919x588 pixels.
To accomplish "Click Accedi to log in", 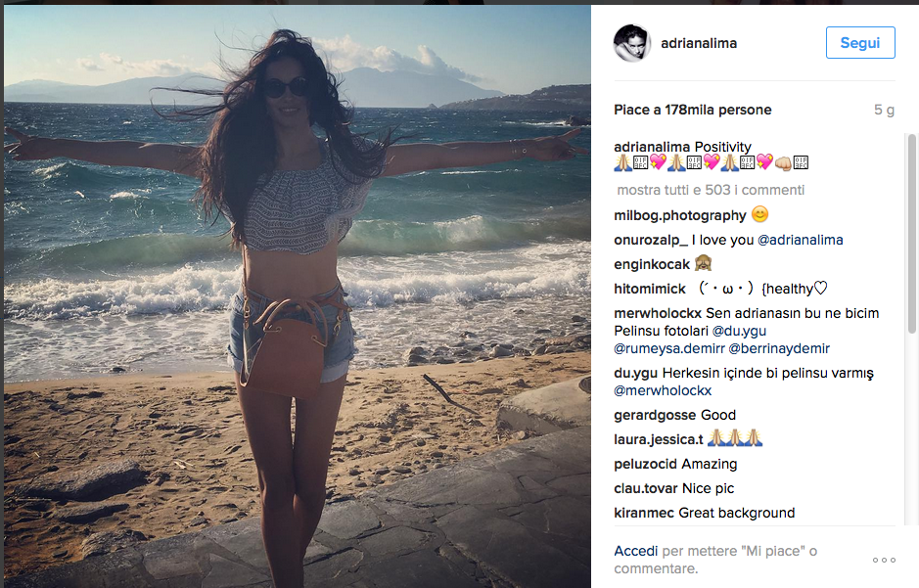I will [635, 551].
